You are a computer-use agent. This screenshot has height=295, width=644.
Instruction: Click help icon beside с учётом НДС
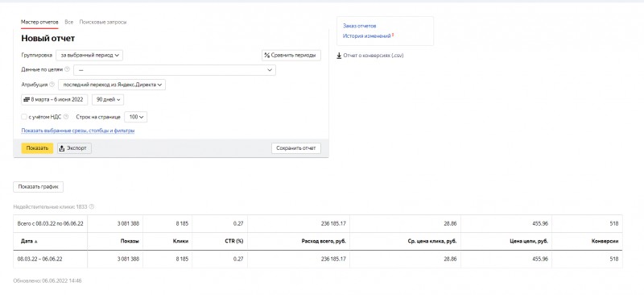(66, 117)
